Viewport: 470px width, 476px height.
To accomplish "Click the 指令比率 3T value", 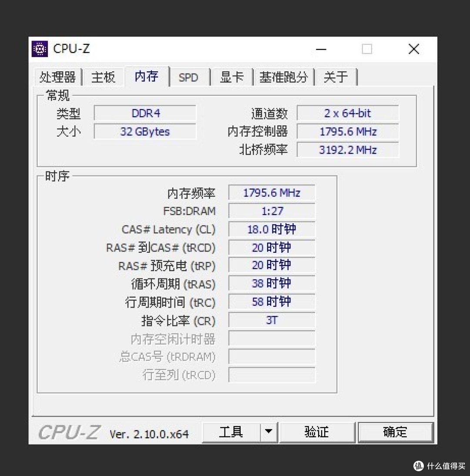I will click(x=272, y=320).
